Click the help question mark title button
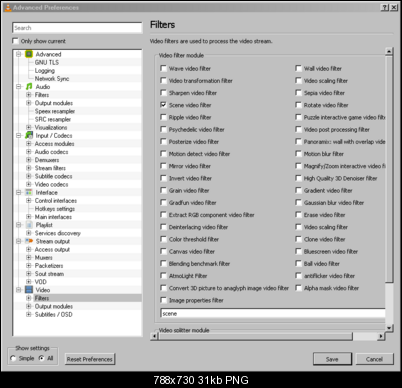 pyautogui.click(x=385, y=7)
